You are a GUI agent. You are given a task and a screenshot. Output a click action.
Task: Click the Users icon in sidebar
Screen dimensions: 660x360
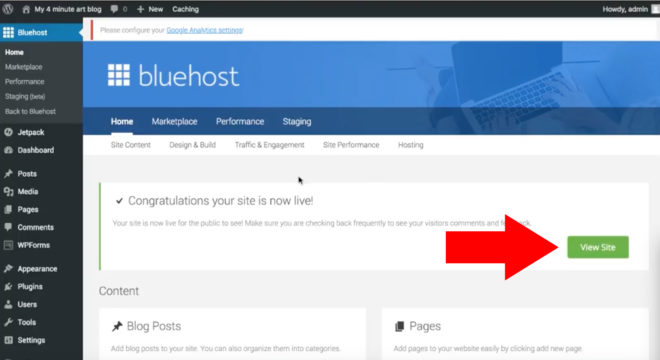(8, 304)
